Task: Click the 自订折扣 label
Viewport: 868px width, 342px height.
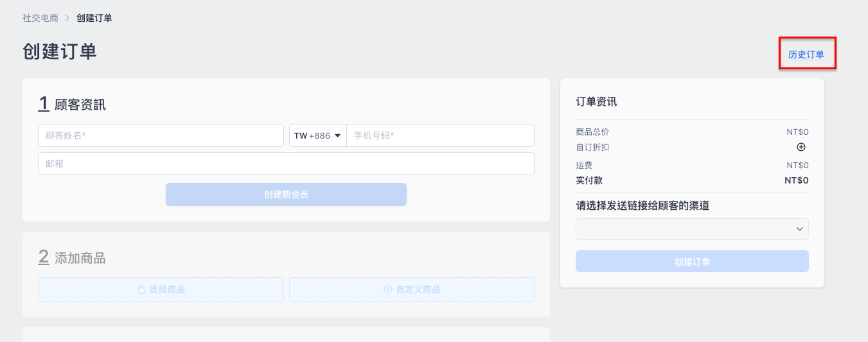Action: tap(592, 148)
